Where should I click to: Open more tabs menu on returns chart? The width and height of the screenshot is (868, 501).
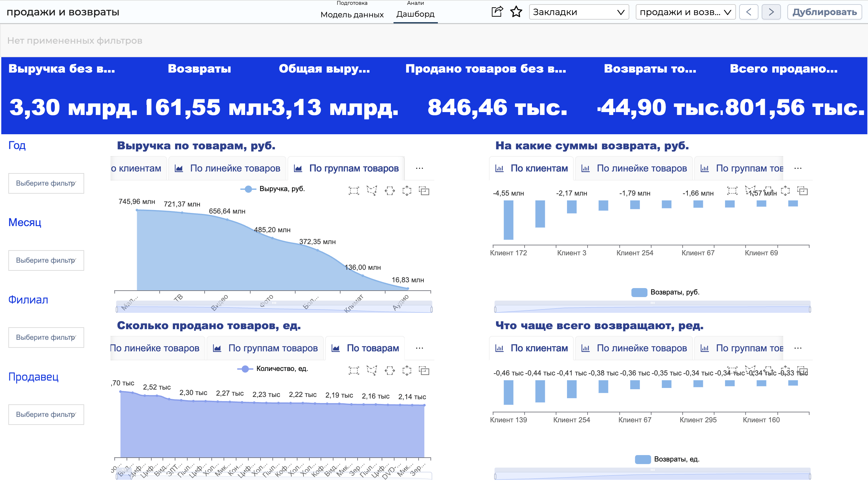click(x=798, y=168)
